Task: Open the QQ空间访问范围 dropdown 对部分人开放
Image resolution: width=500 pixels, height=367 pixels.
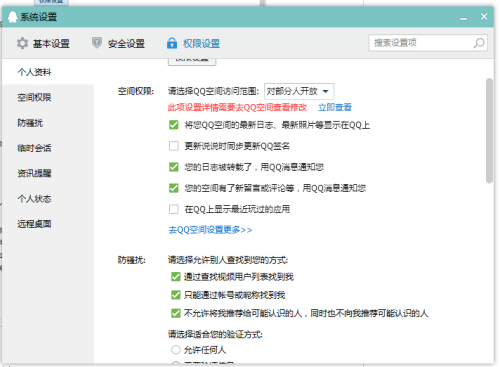Action: 299,91
